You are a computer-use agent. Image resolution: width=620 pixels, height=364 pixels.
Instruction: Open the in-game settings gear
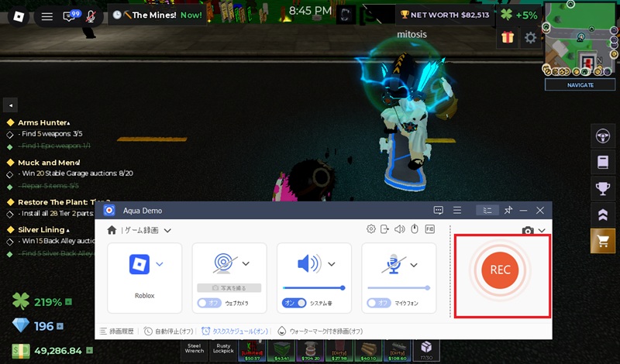tap(530, 37)
